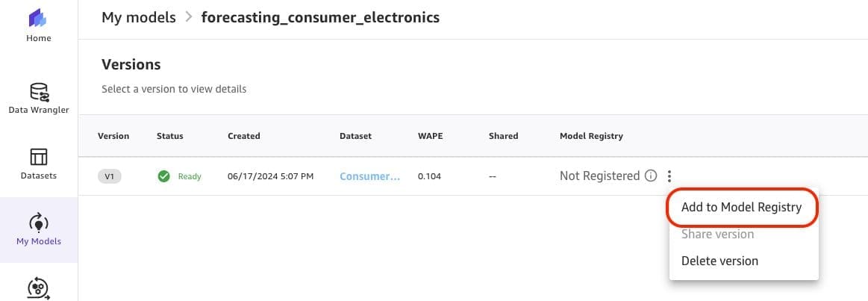Click the WAPE column header
This screenshot has height=301, width=868.
(x=430, y=136)
